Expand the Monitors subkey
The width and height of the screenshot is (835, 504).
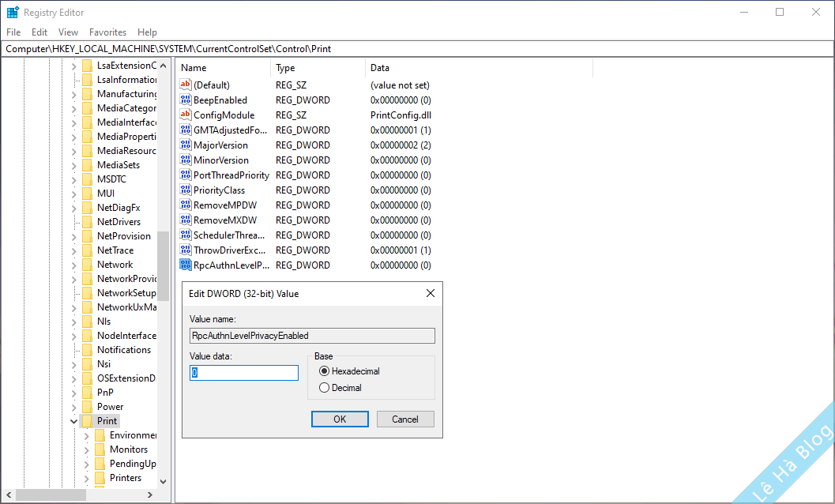(86, 449)
